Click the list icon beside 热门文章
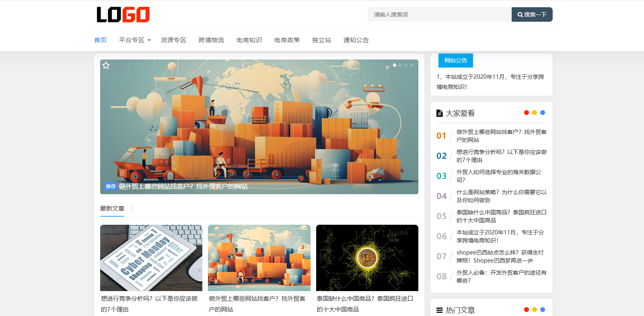644x316 pixels. (x=440, y=310)
